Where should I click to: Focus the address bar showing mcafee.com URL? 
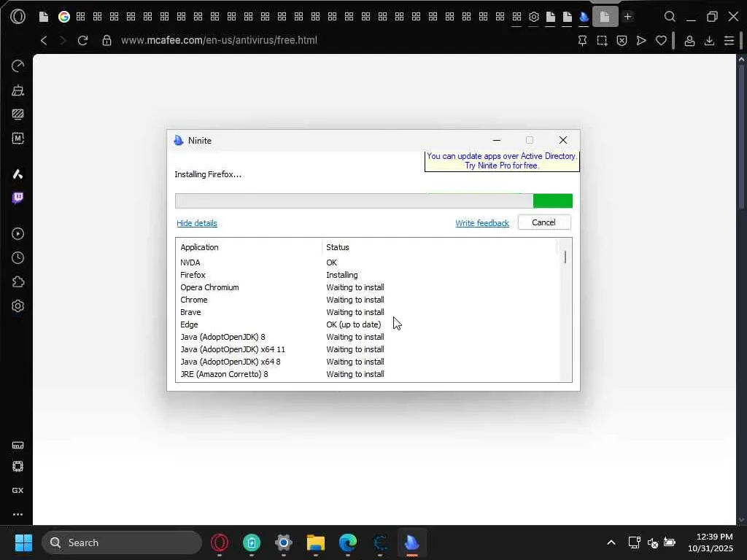[219, 41]
